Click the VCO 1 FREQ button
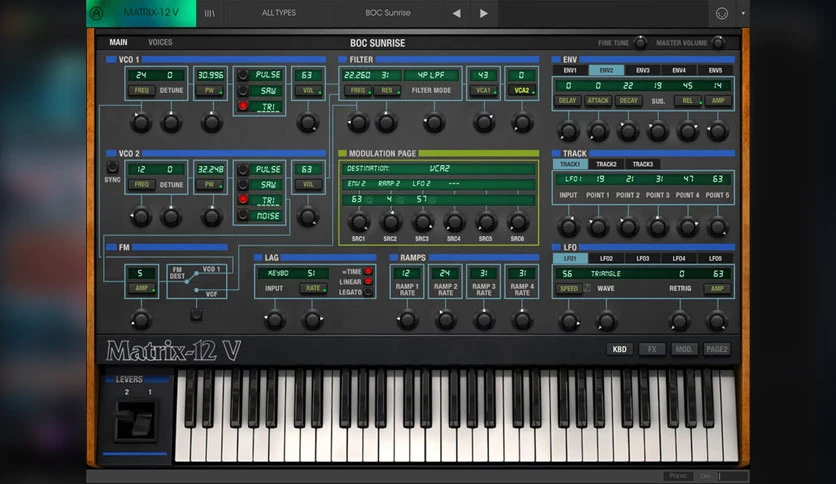Viewport: 836px width, 484px height. pos(142,91)
